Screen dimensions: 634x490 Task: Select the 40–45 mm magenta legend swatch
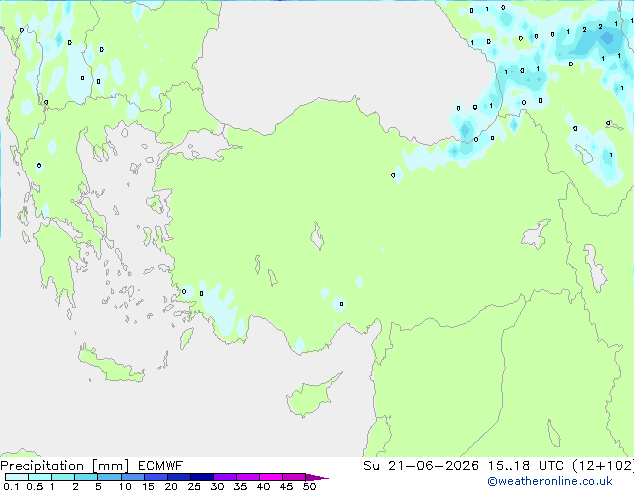point(271,477)
